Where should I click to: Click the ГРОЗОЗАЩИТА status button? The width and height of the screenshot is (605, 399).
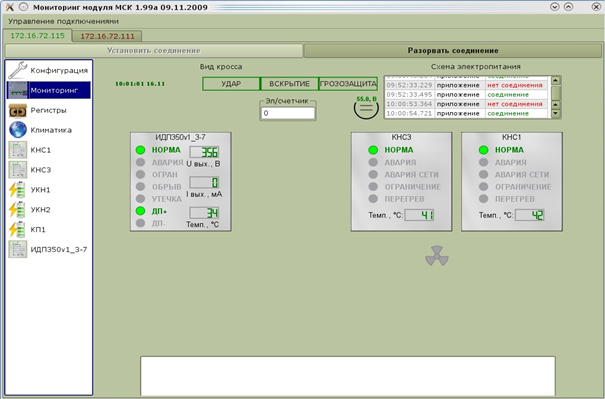(x=348, y=84)
